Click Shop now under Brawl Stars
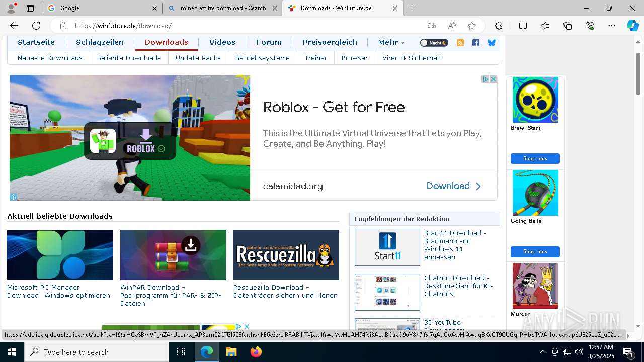644x362 pixels. click(x=535, y=159)
